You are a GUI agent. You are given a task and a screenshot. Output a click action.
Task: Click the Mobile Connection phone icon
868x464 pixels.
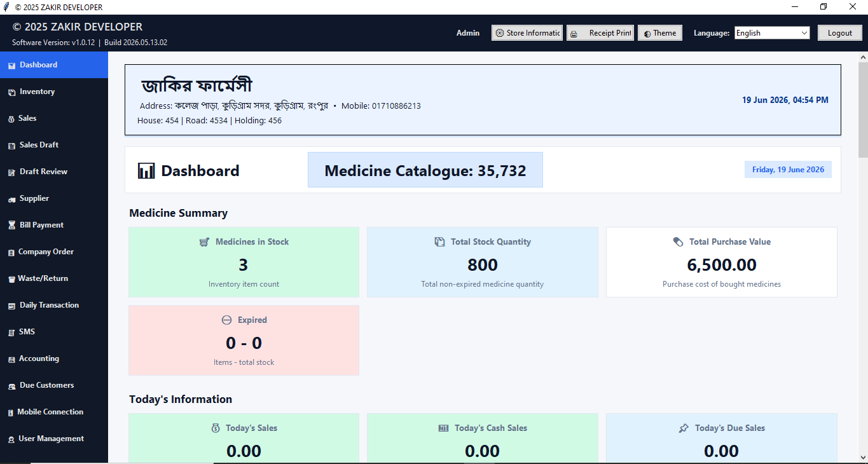click(x=11, y=413)
